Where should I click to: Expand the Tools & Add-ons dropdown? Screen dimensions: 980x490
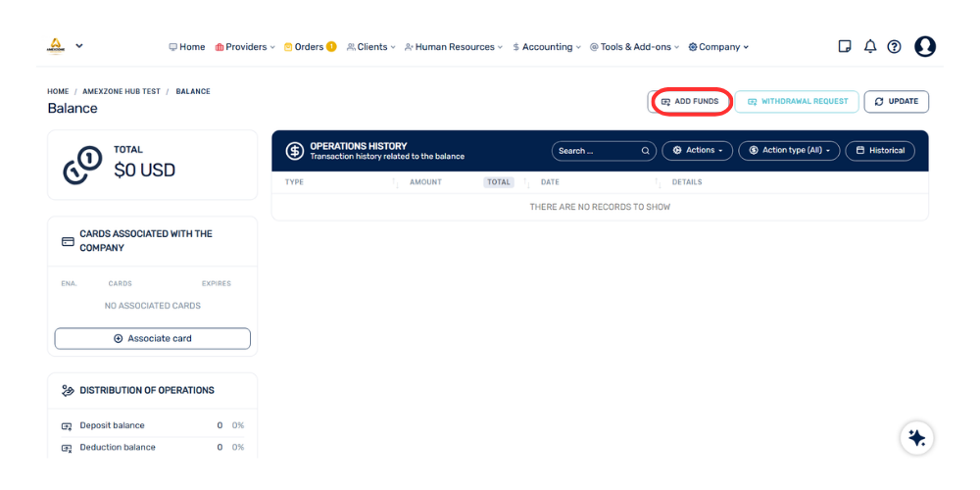click(634, 47)
